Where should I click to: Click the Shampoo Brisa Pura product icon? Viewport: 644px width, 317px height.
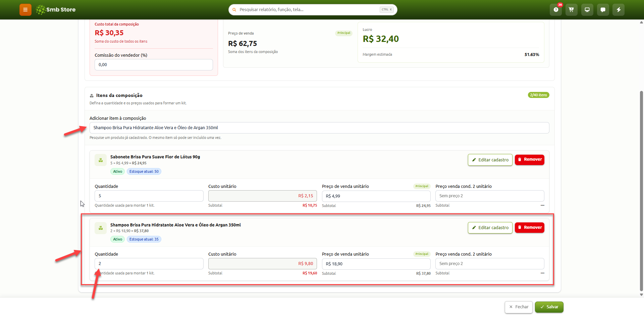tap(101, 228)
